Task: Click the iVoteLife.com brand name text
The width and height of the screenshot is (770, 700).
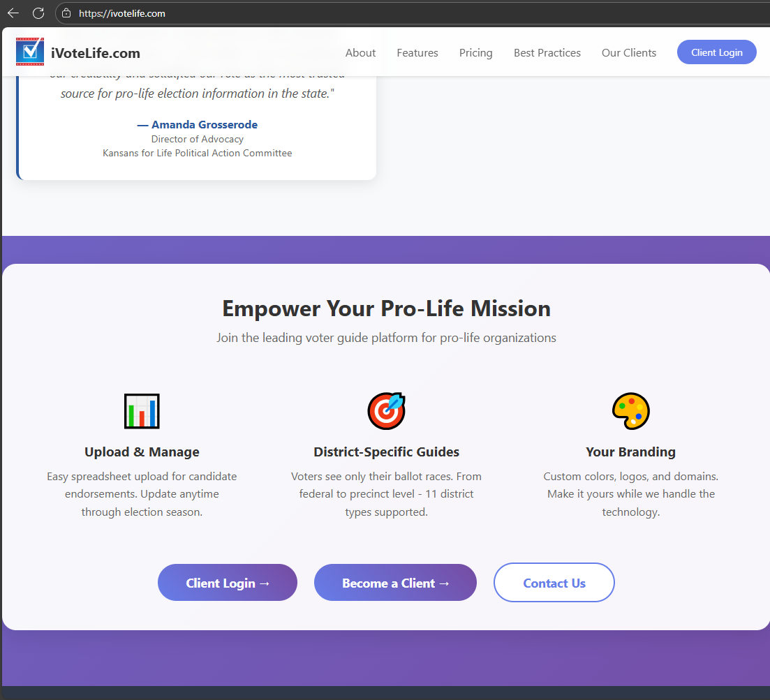Action: [x=96, y=53]
